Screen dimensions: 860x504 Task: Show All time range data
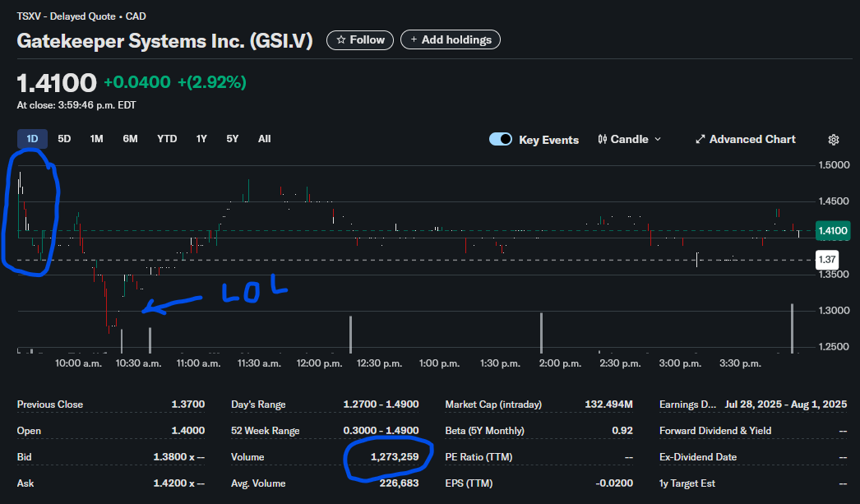pyautogui.click(x=264, y=139)
